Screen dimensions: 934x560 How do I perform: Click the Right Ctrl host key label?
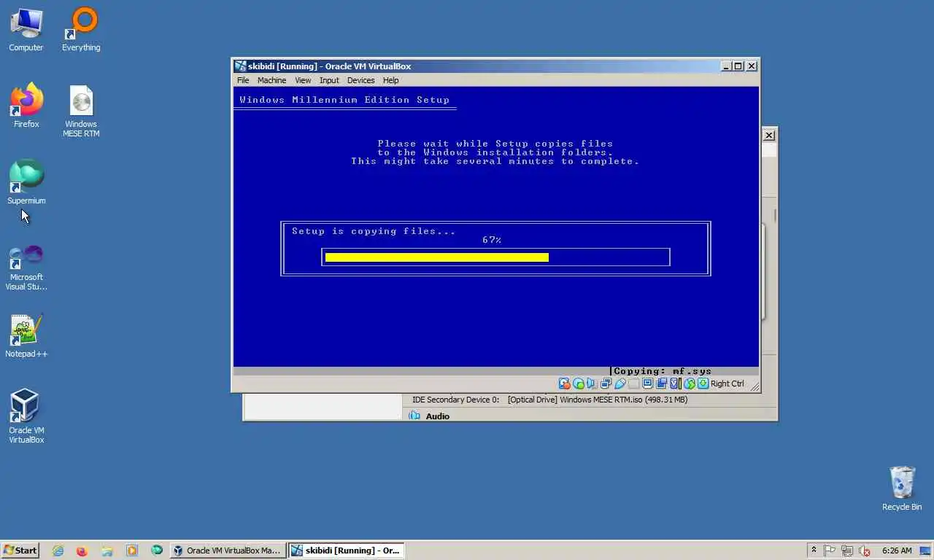pos(727,384)
